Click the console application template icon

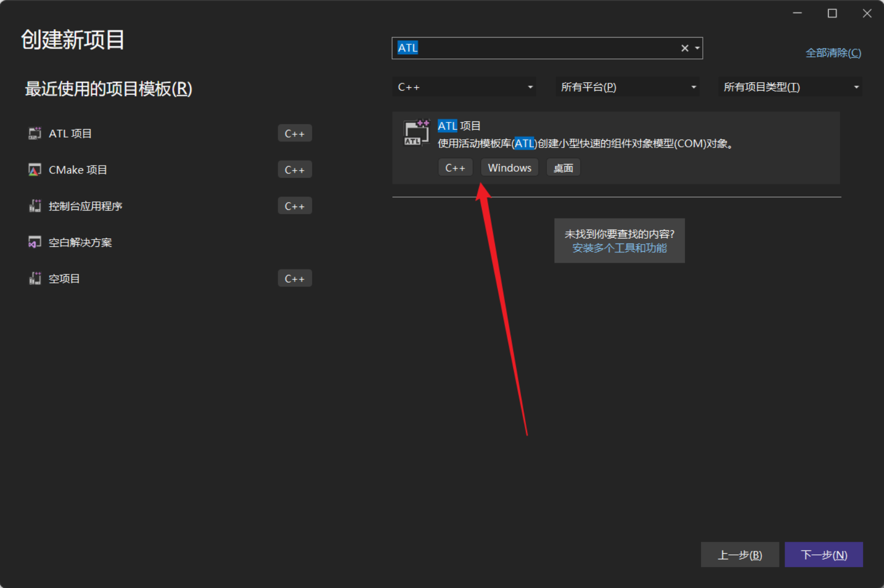(x=35, y=206)
